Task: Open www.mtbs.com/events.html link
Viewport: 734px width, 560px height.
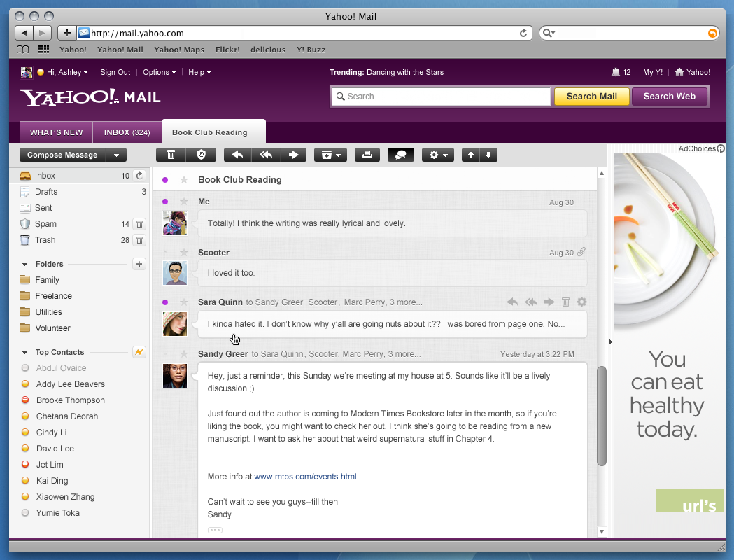Action: [x=305, y=477]
